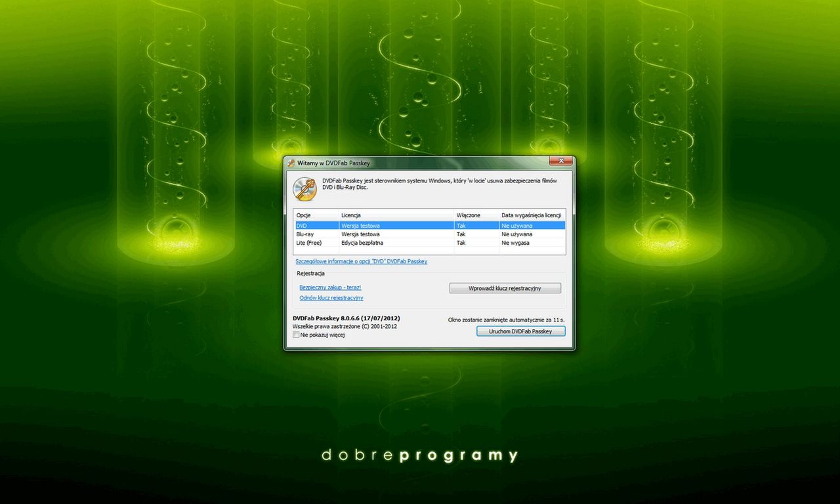Click "DVDFab Passkey 8.0.6.6 (17/07/2012)" version text

click(x=346, y=318)
